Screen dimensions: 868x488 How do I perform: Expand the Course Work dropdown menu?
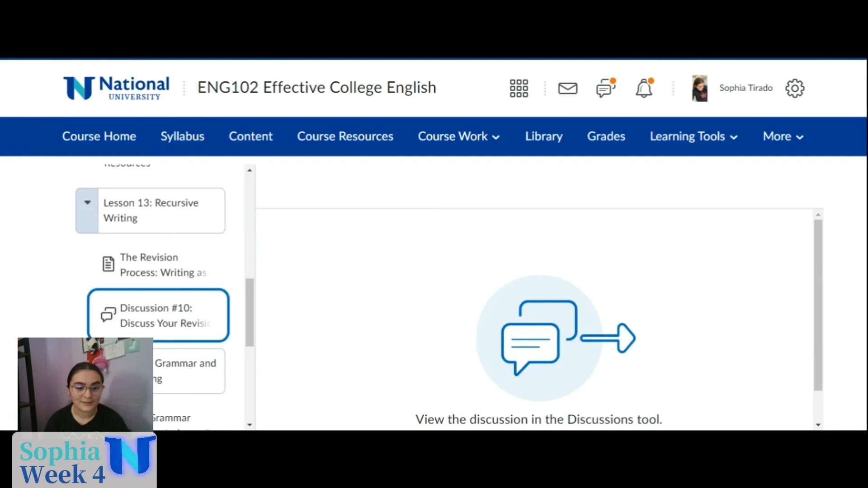click(x=458, y=136)
